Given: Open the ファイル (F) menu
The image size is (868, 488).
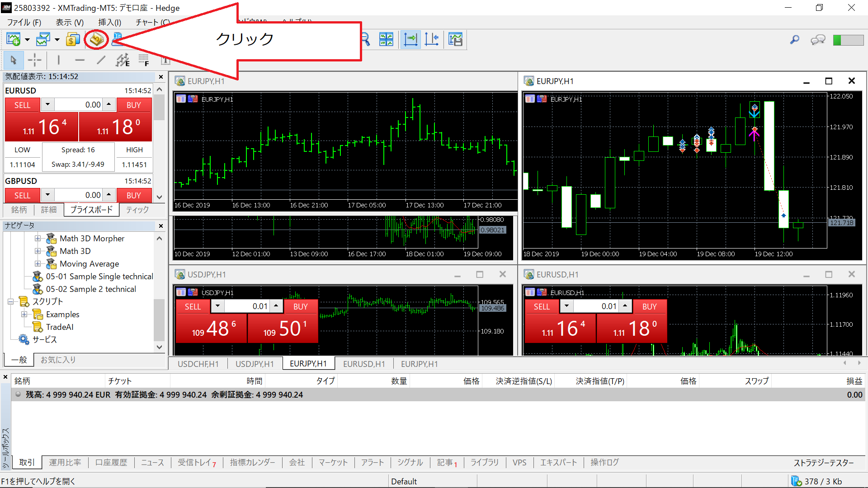Looking at the screenshot, I should [x=24, y=22].
